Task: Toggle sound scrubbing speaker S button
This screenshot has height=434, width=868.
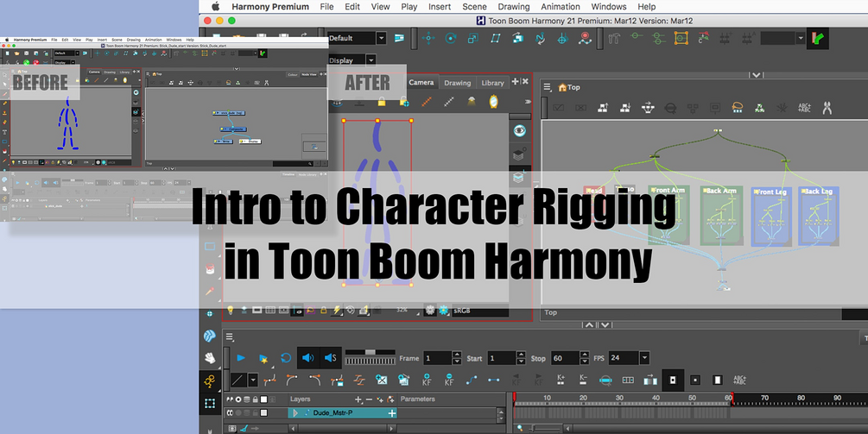Action: [330, 358]
